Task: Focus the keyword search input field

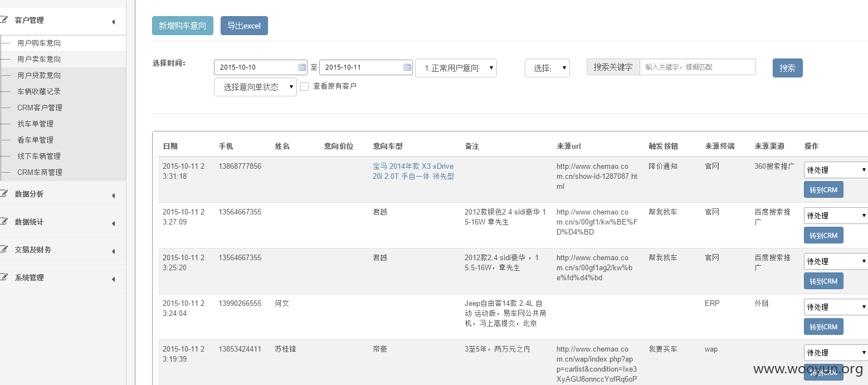Action: pyautogui.click(x=698, y=67)
